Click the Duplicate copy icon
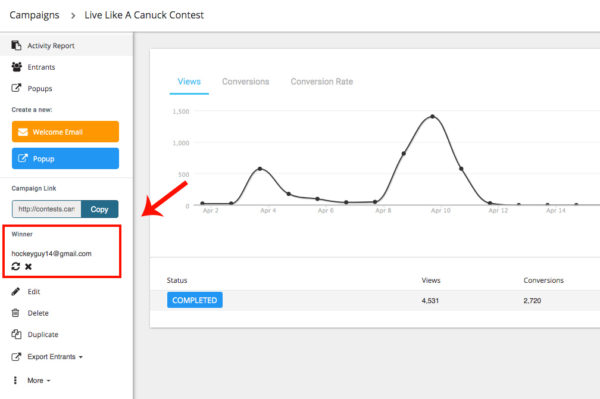 (x=16, y=334)
